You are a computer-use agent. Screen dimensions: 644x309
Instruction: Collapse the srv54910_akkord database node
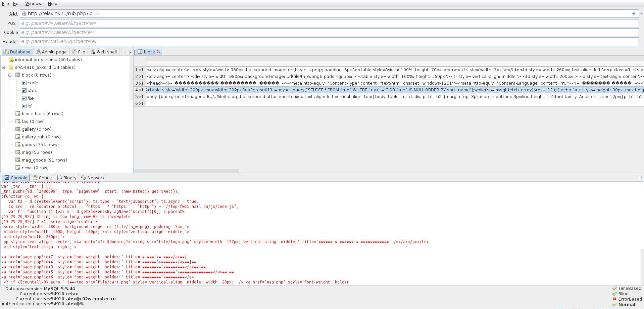pyautogui.click(x=3, y=68)
